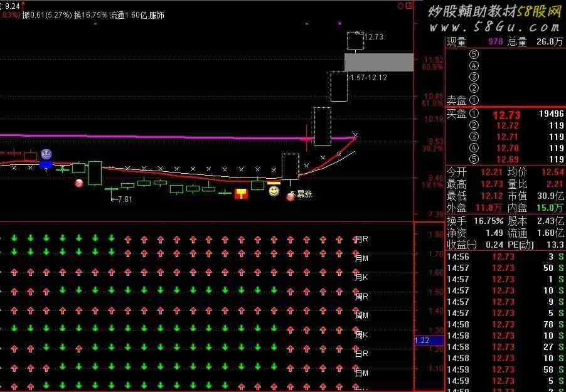This screenshot has height=392, width=566.
Task: Click the 现量 978 value
Action: pyautogui.click(x=495, y=41)
